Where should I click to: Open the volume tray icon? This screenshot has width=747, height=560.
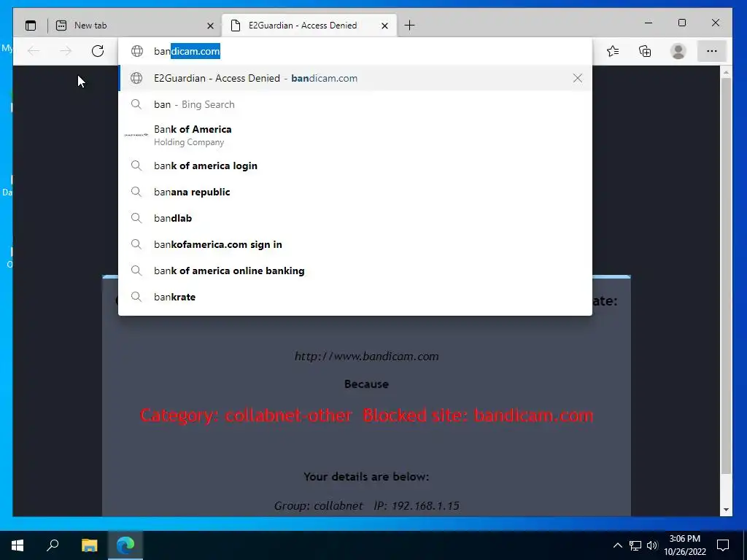(652, 545)
